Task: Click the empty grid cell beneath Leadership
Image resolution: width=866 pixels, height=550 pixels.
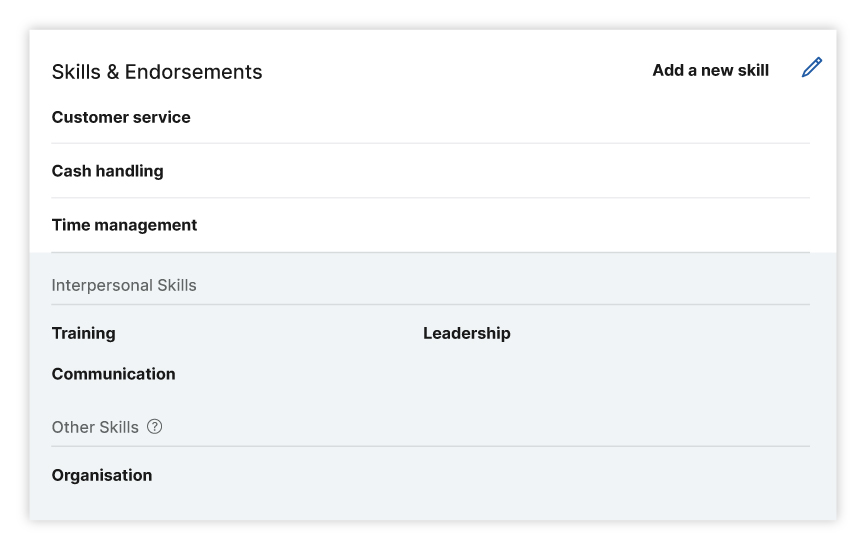Action: coord(616,374)
